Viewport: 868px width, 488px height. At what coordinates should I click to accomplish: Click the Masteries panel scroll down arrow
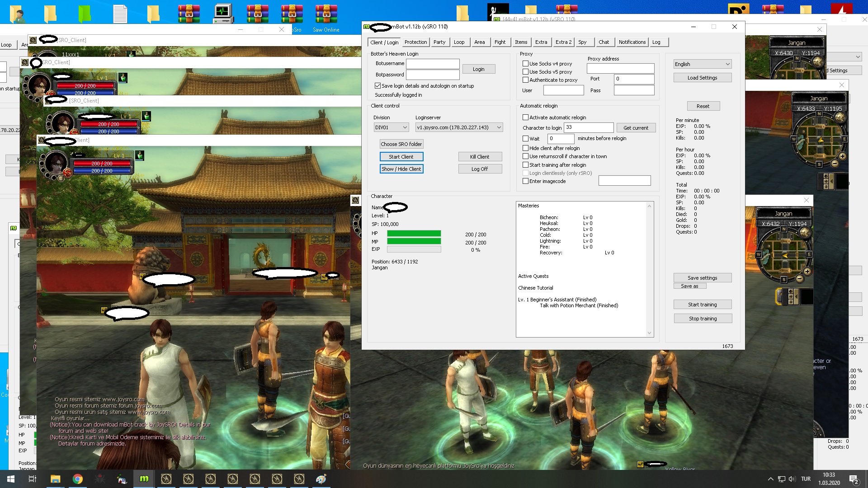click(650, 333)
